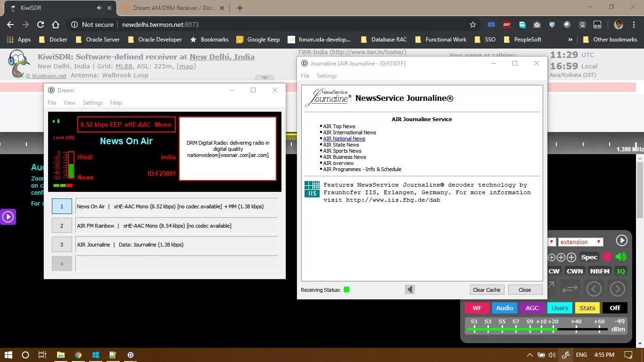Image resolution: width=644 pixels, height=362 pixels.
Task: Click Clear Cache button in Journaline
Action: 487,290
